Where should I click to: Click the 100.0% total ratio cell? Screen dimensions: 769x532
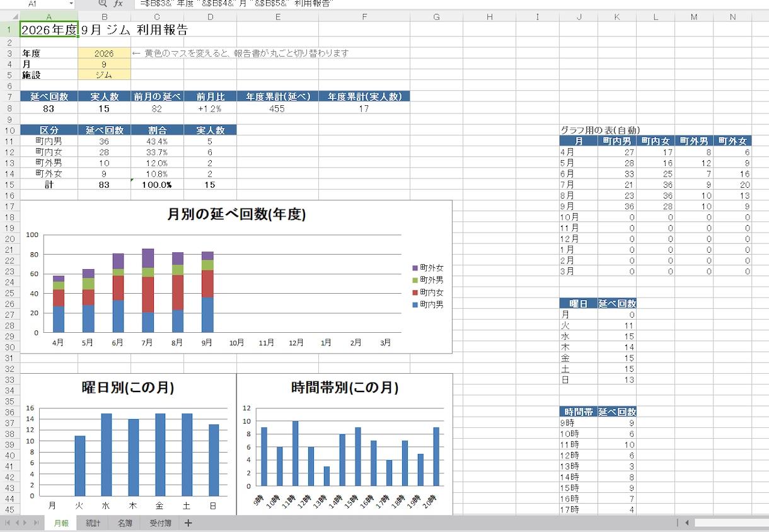pyautogui.click(x=158, y=185)
